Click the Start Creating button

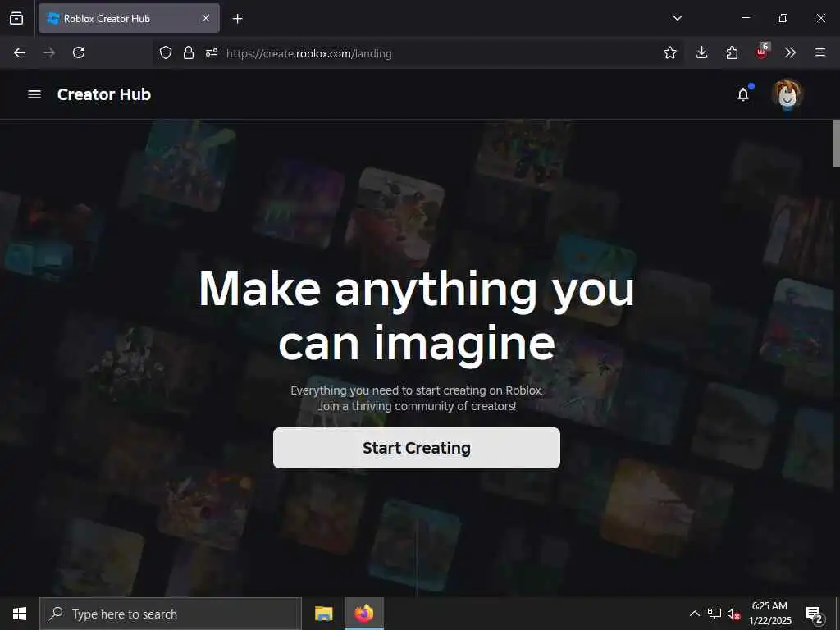click(x=416, y=448)
